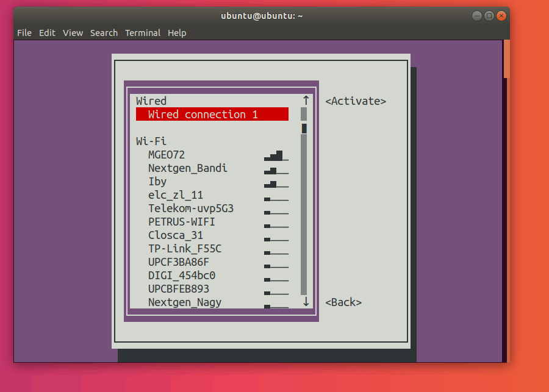This screenshot has width=549, height=392.
Task: Click the up arrow on the scrollbar
Action: (x=306, y=99)
